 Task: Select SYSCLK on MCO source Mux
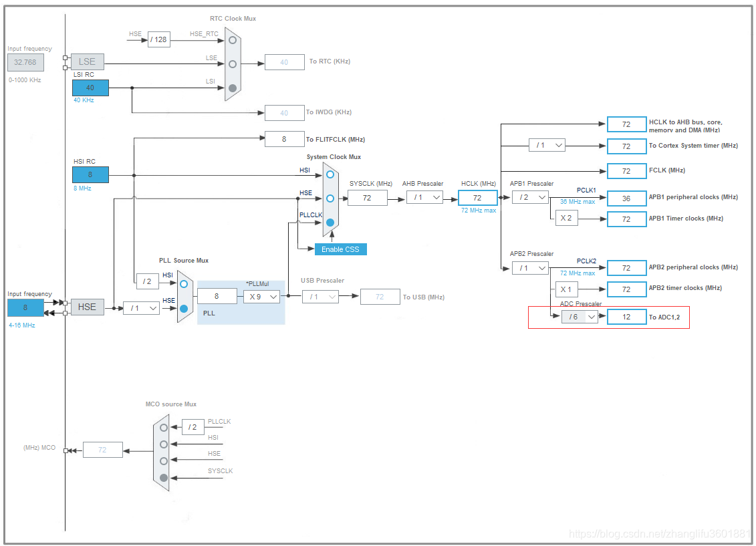[x=164, y=478]
